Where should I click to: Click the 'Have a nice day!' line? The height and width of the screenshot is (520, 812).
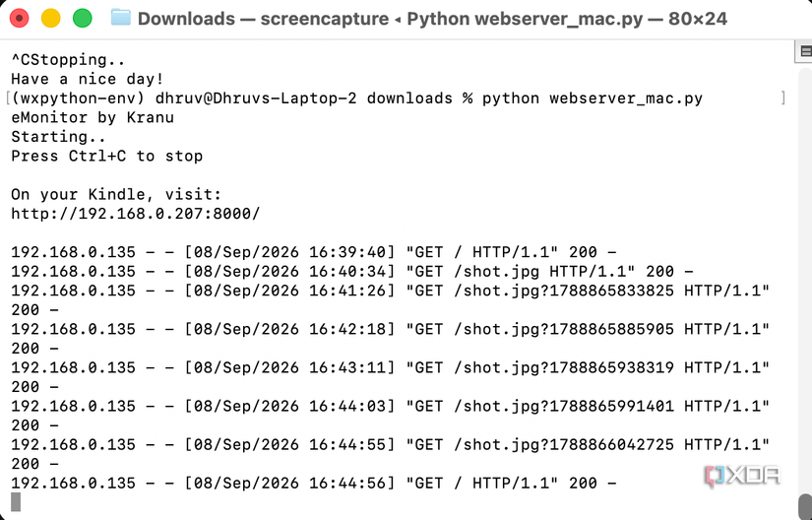(88, 79)
